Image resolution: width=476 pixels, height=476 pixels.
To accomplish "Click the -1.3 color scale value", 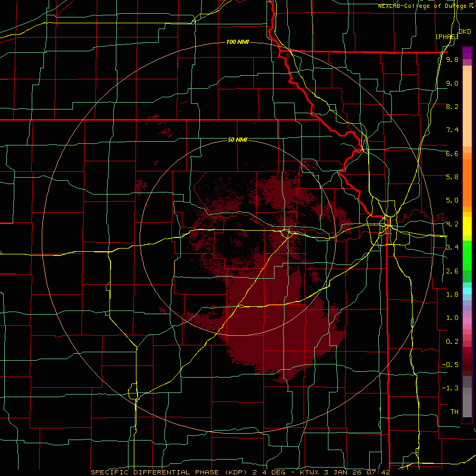I will tap(450, 388).
